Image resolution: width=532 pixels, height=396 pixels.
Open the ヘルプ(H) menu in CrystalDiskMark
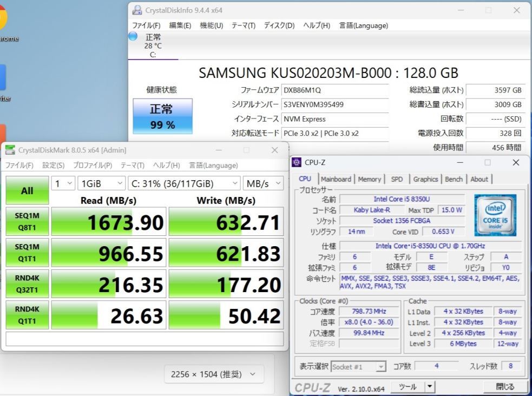[166, 165]
